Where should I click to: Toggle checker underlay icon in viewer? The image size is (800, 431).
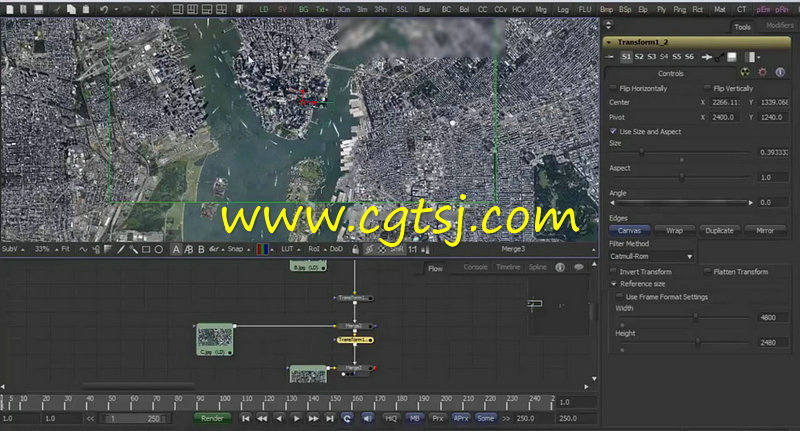click(382, 249)
